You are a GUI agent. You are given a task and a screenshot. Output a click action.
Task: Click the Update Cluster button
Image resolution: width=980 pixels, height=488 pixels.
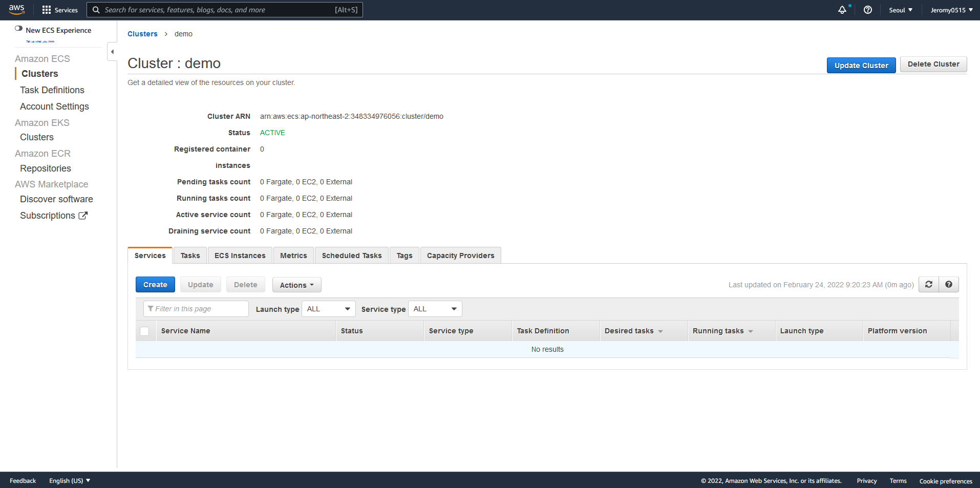click(x=861, y=65)
